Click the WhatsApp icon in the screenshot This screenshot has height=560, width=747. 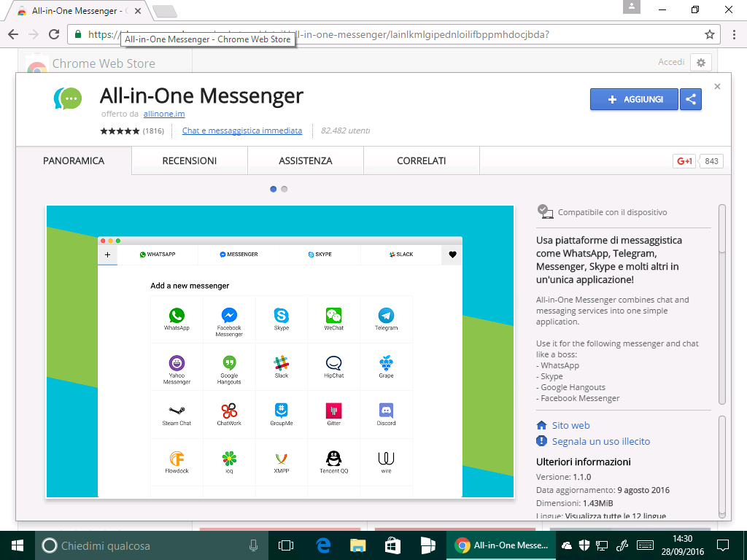tap(177, 315)
